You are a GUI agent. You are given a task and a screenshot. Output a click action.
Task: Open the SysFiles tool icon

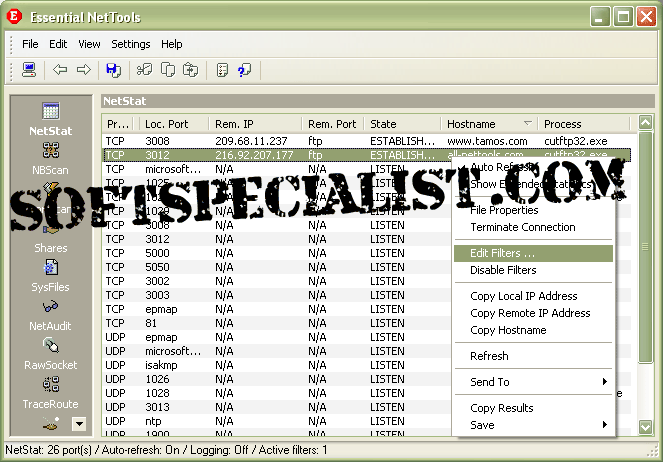point(50,268)
